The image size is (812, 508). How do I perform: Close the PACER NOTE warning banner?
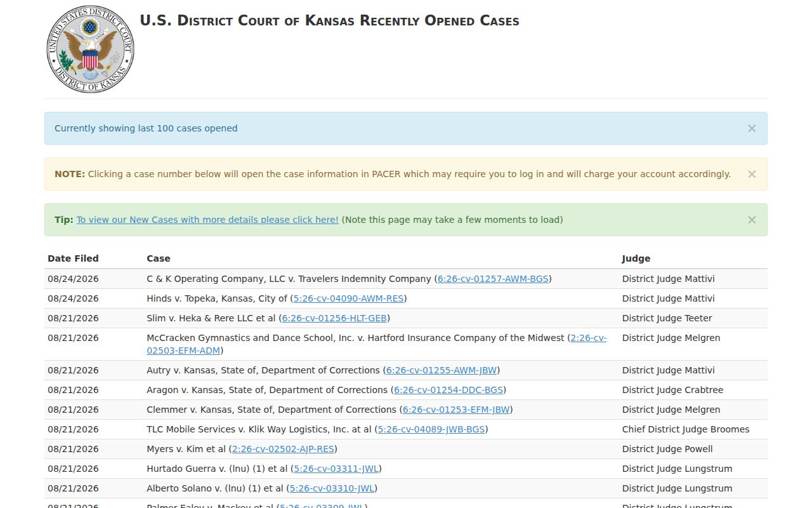(752, 174)
